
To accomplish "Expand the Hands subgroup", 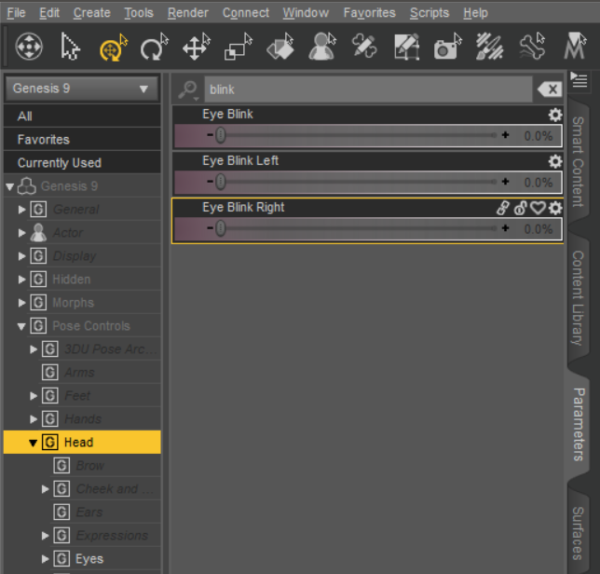I will click(x=34, y=419).
